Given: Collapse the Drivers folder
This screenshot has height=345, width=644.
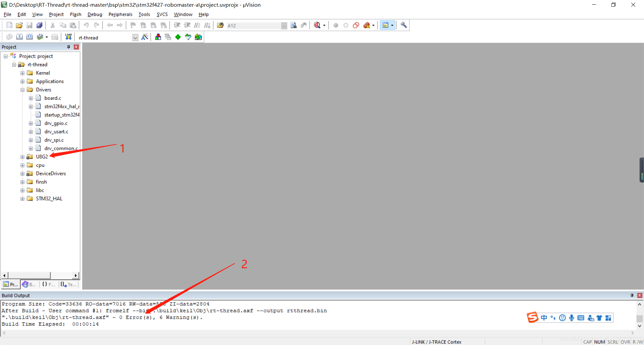Looking at the screenshot, I should click(x=22, y=90).
